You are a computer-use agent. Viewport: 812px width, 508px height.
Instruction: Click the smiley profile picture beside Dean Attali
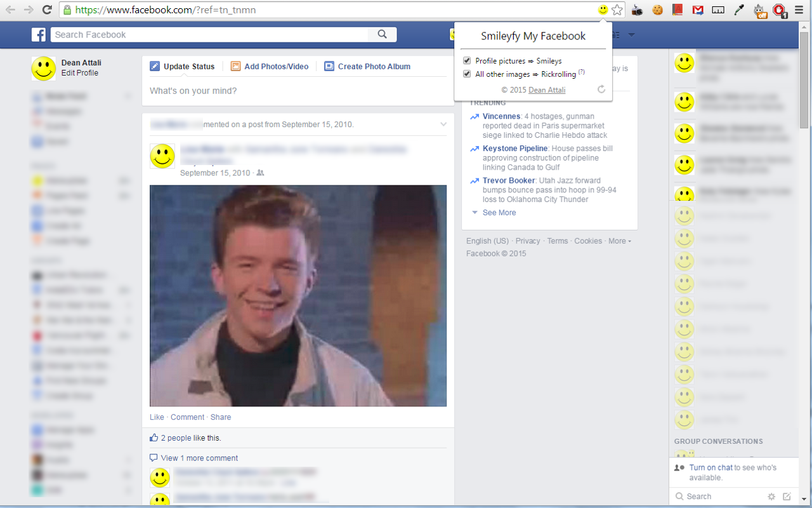[x=44, y=68]
